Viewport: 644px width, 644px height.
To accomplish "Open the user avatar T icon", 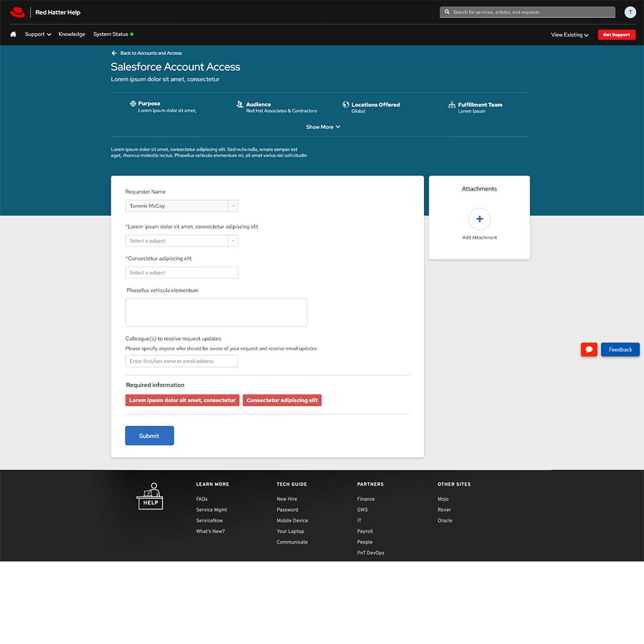I will click(630, 13).
